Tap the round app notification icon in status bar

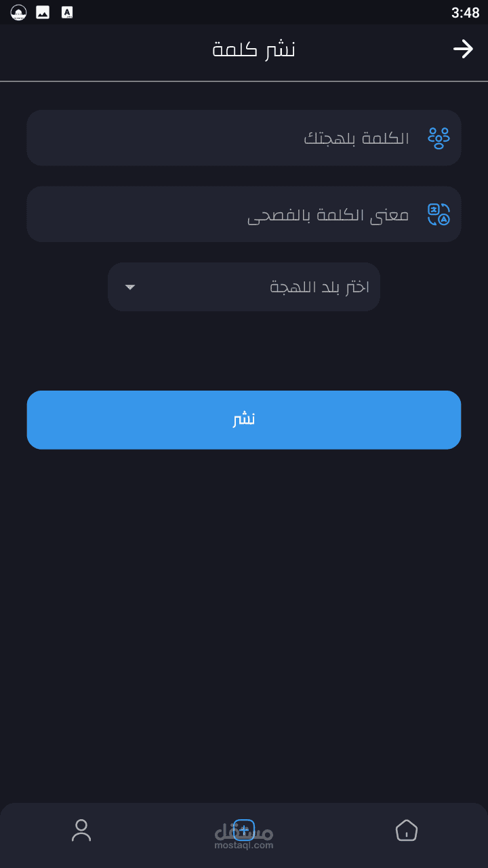tap(19, 12)
